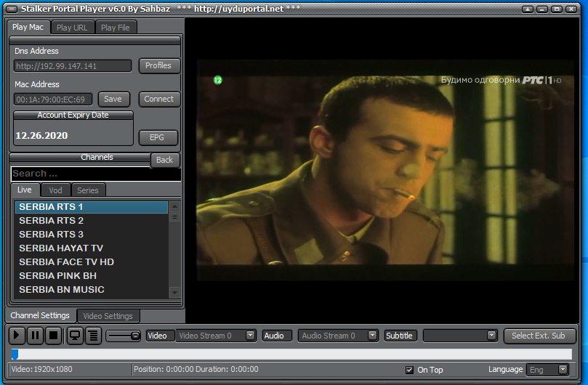This screenshot has width=588, height=385.
Task: Switch to the Play Mac tab
Action: pyautogui.click(x=28, y=27)
